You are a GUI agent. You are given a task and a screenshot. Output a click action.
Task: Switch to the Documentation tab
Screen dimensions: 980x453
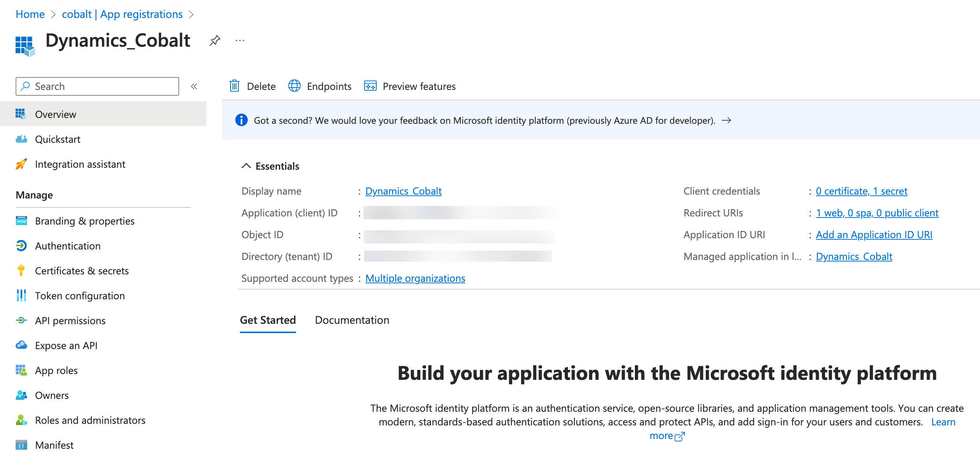coord(352,320)
